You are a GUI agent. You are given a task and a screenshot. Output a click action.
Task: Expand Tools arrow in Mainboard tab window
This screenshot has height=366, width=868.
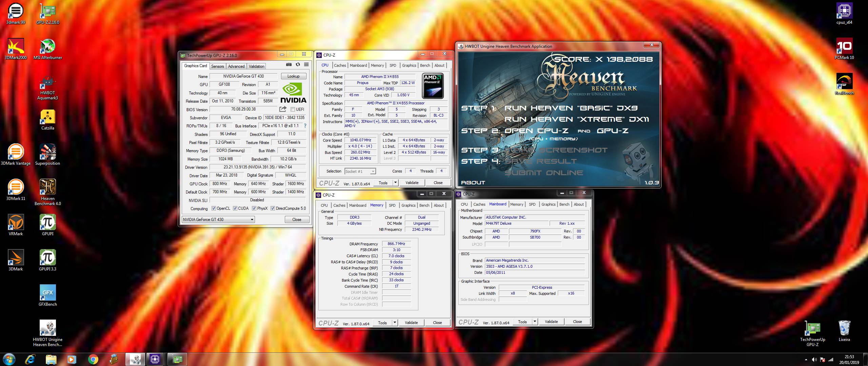[x=535, y=322]
